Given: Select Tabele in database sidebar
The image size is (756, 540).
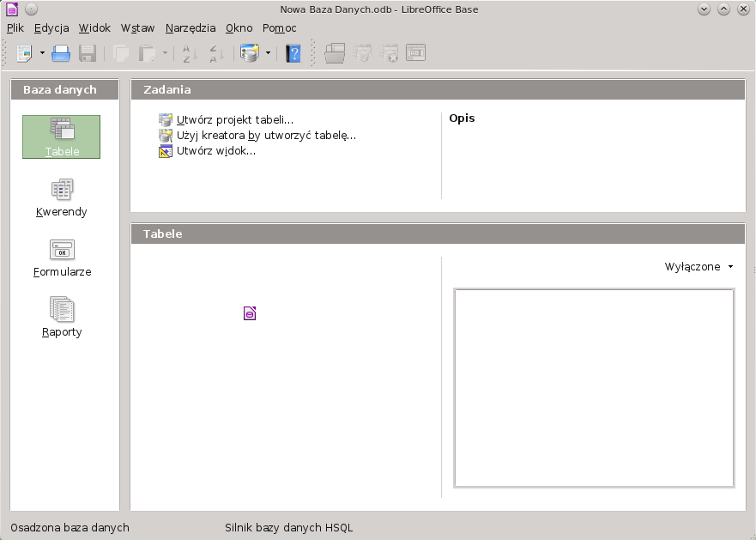Looking at the screenshot, I should point(62,137).
